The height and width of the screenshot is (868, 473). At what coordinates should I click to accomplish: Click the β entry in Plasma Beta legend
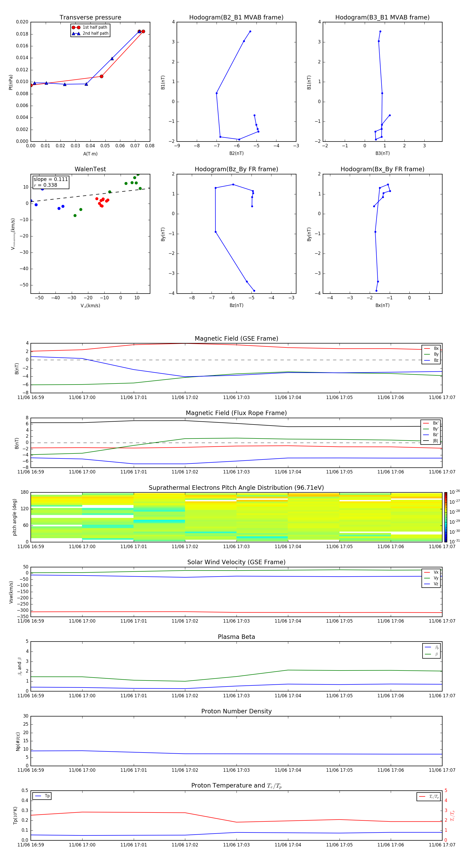point(431,654)
